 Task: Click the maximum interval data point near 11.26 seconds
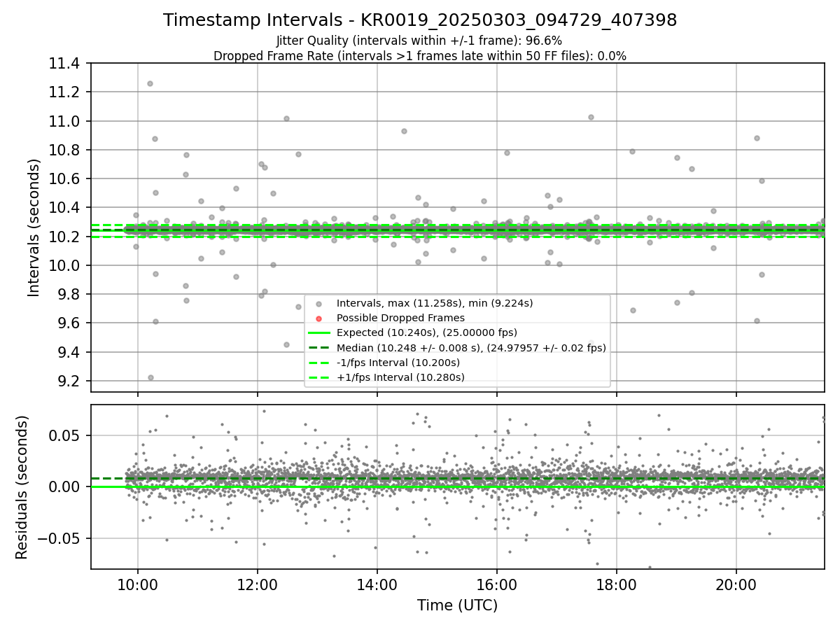150,84
